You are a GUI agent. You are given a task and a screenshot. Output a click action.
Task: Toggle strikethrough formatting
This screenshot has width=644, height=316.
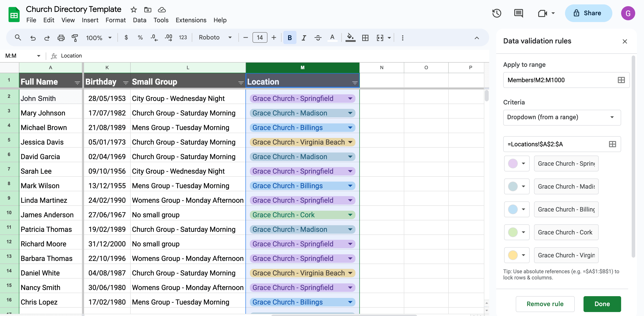tap(318, 38)
